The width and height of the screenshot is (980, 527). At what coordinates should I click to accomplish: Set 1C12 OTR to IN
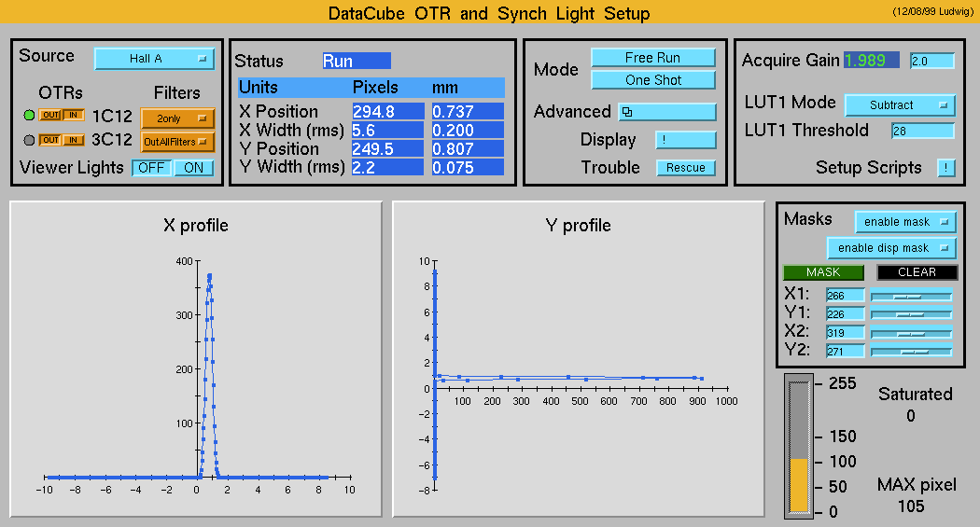[x=74, y=116]
